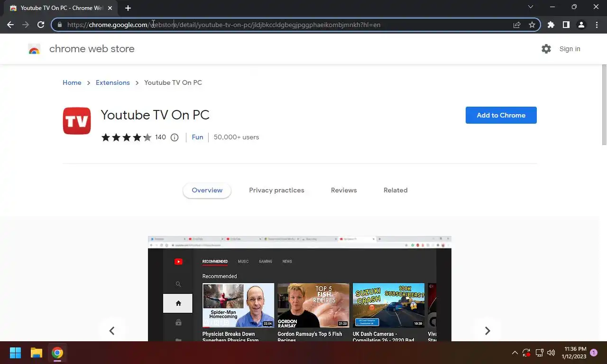
Task: Show the next screenshot in the carousel
Action: 487,330
